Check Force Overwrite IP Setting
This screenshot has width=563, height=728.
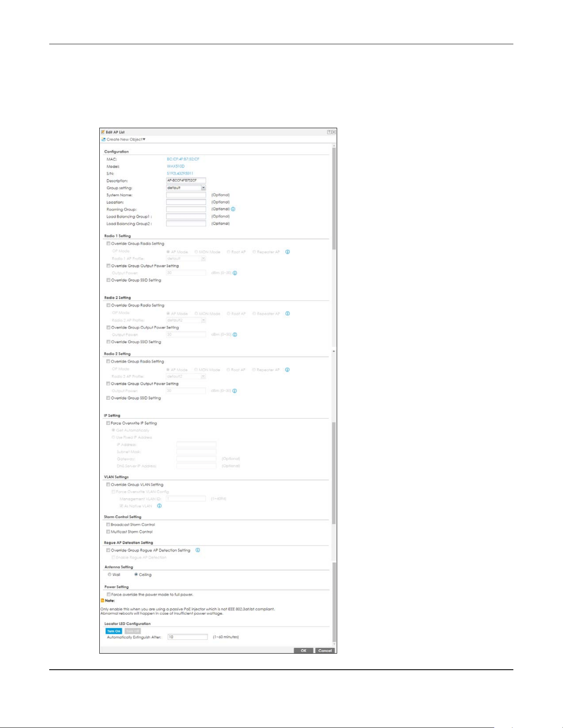tap(108, 423)
